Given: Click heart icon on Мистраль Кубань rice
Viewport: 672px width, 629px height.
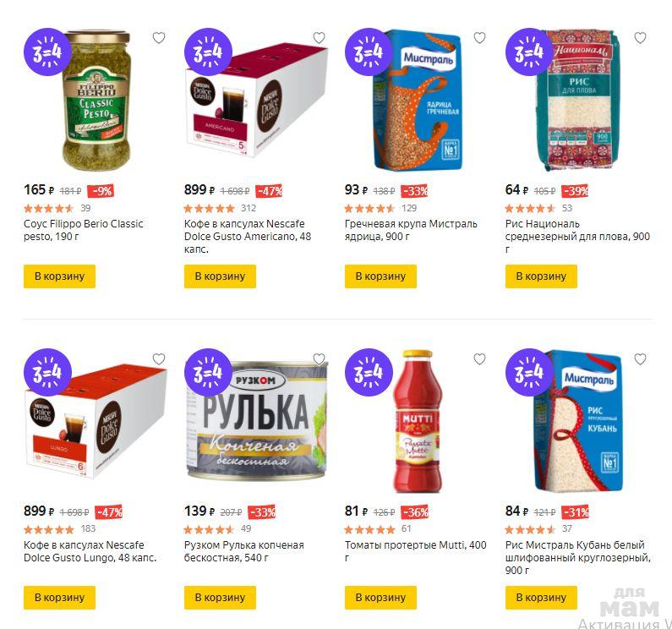Looking at the screenshot, I should 640,359.
